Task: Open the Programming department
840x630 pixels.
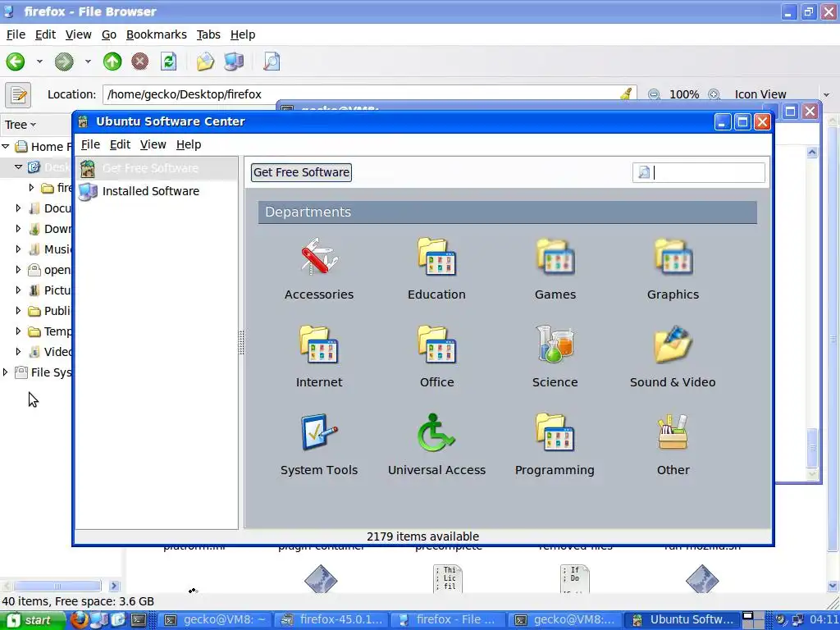Action: point(555,445)
